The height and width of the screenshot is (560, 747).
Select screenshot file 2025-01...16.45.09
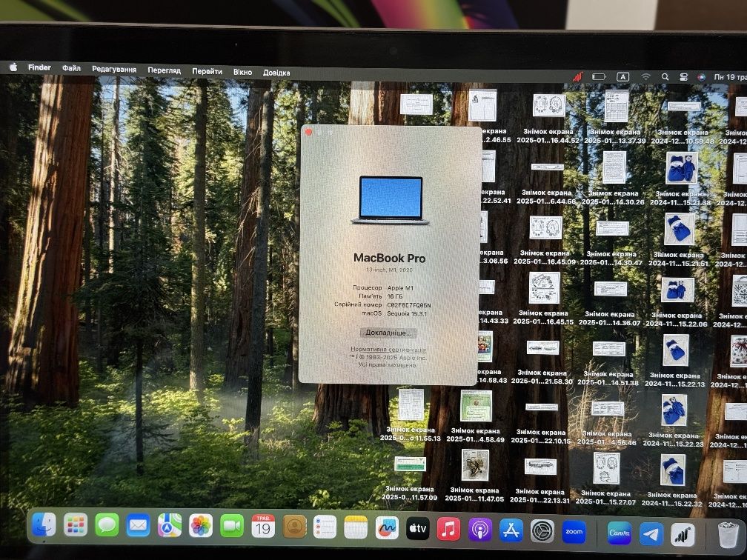point(545,239)
